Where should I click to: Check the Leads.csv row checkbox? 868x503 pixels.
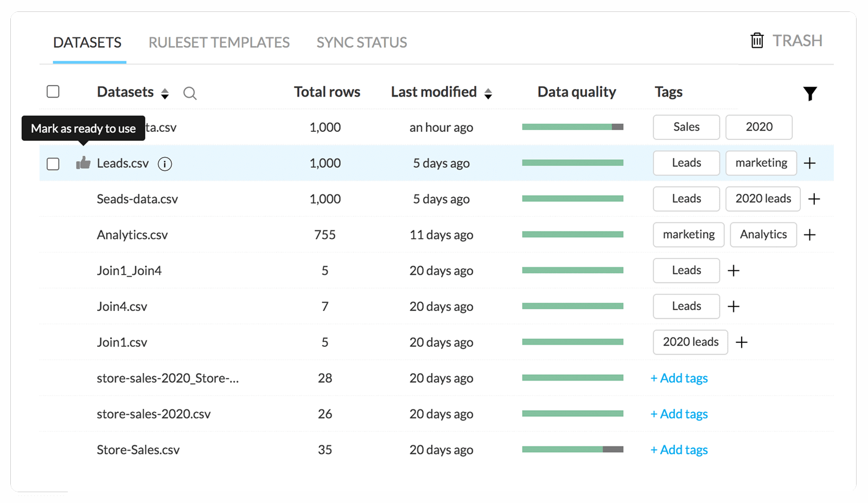53,164
